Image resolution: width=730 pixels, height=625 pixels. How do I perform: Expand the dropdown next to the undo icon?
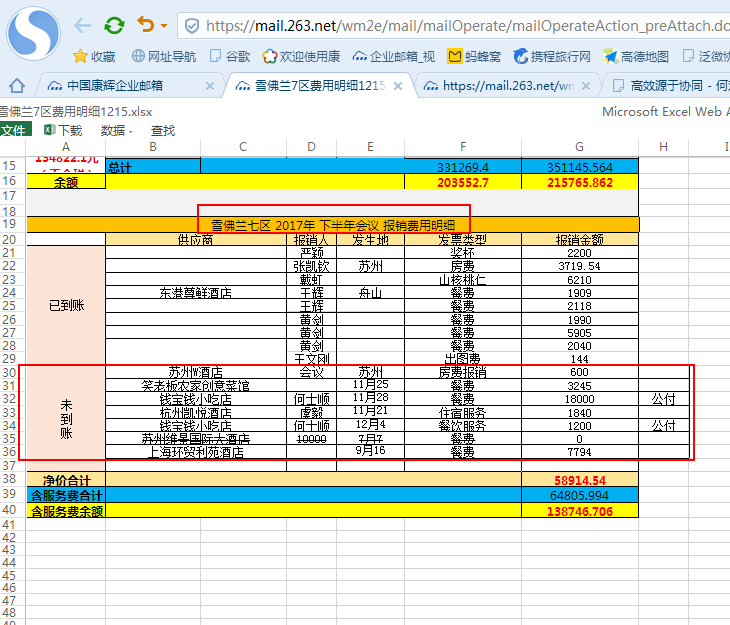(x=163, y=26)
